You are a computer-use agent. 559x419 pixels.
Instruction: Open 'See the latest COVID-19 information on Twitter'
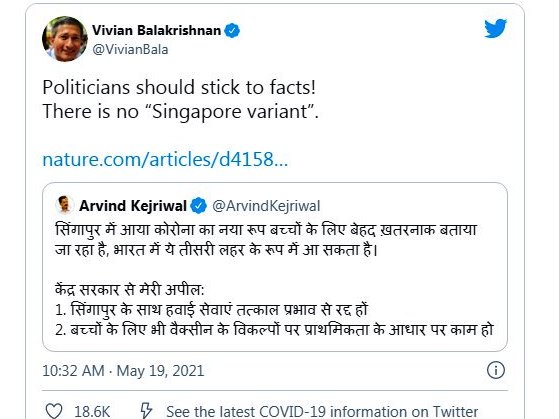click(x=322, y=412)
